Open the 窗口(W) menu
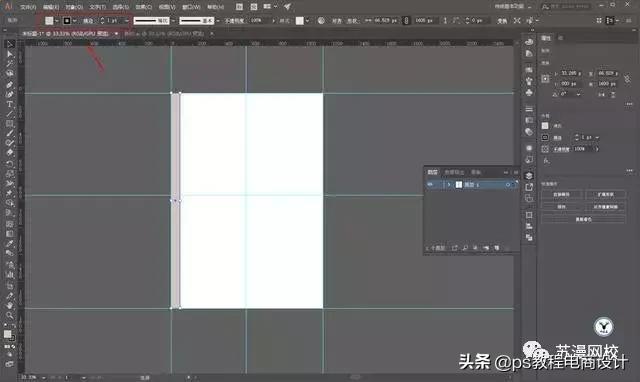 coord(191,7)
